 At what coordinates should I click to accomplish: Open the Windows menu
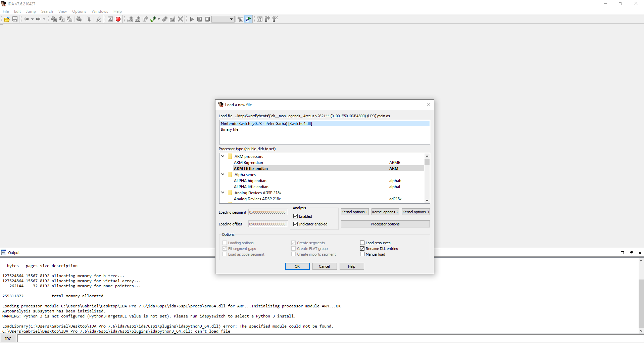[x=100, y=11]
